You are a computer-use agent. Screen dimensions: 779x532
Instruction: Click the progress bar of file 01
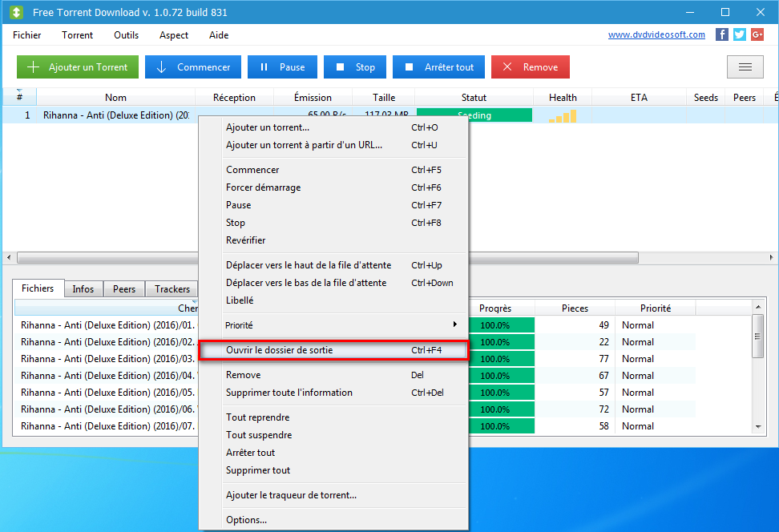(501, 324)
